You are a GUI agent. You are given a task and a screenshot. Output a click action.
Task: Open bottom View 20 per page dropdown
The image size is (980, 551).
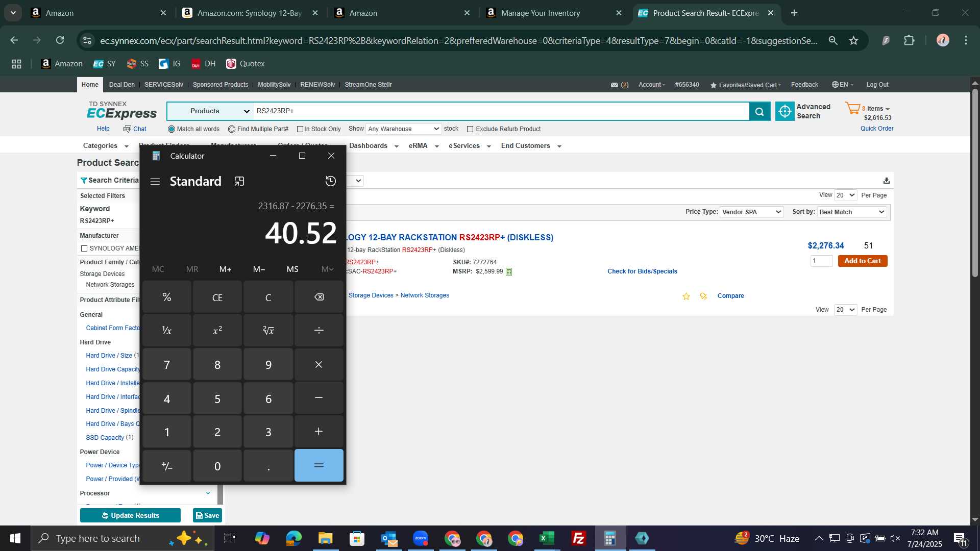pos(845,310)
